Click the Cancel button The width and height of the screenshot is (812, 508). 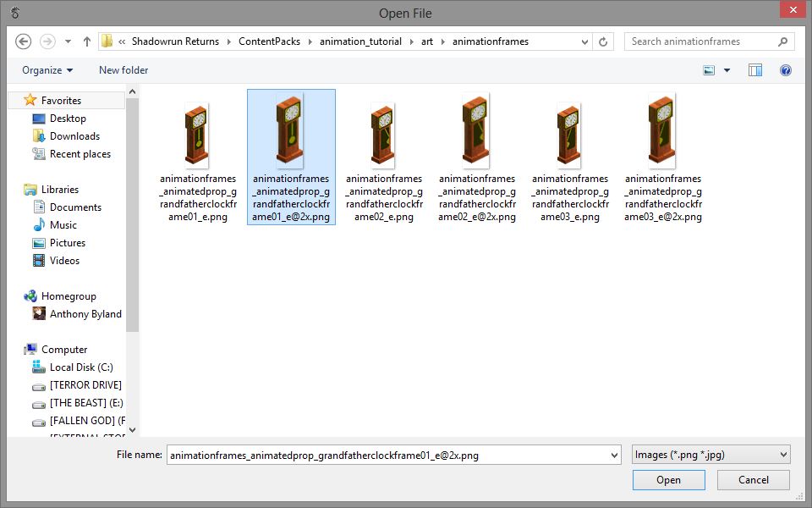(x=754, y=480)
